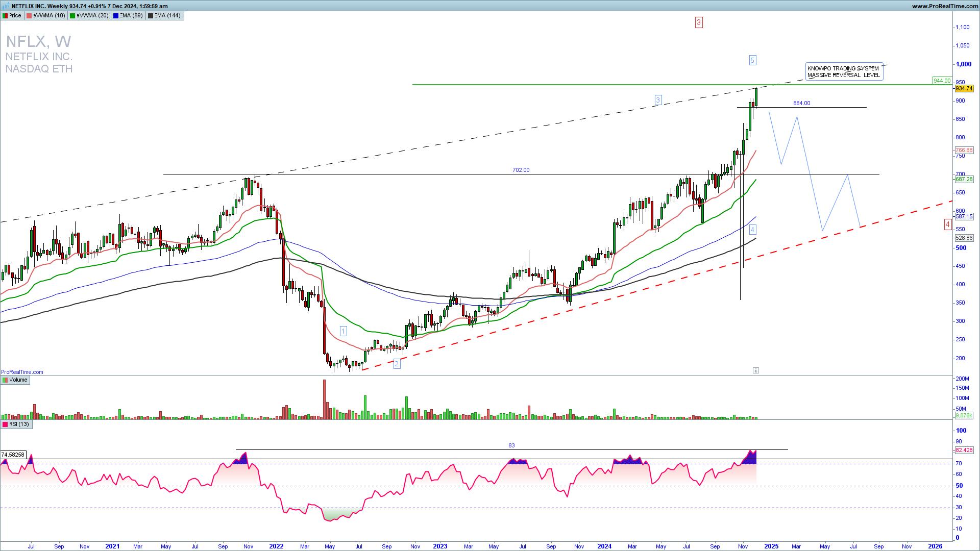Select the 83 label on RSI line

pyautogui.click(x=511, y=446)
